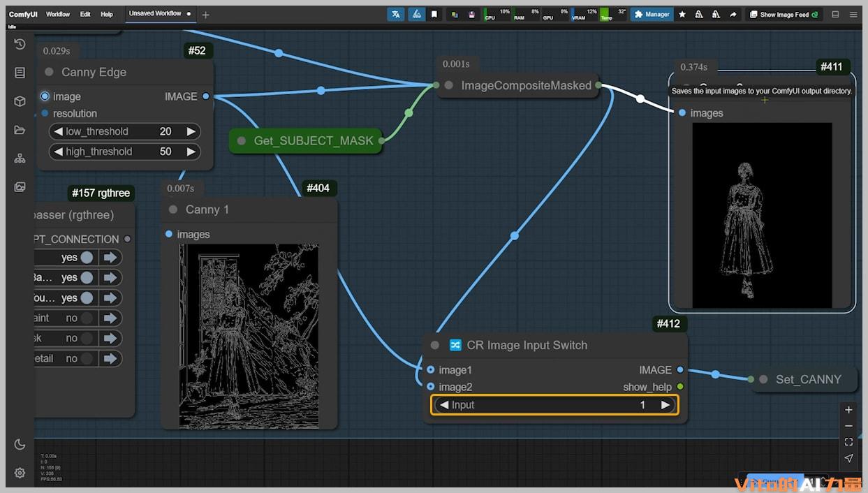Image resolution: width=868 pixels, height=493 pixels.
Task: Collapse the Canny Edge node via its dot
Action: (49, 72)
